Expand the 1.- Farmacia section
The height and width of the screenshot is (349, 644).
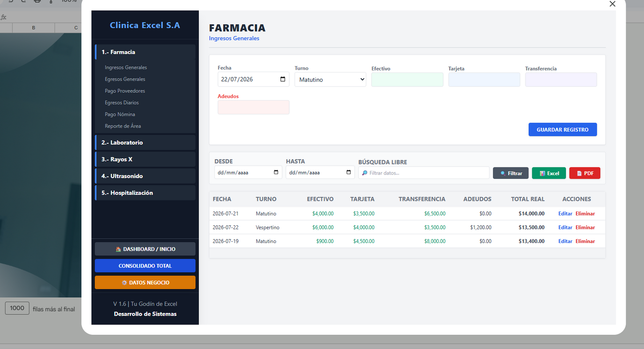145,52
